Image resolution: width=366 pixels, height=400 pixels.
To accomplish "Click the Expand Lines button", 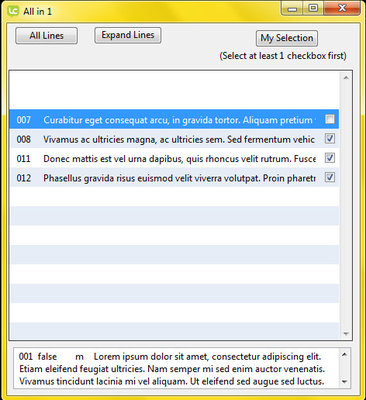I will 128,35.
